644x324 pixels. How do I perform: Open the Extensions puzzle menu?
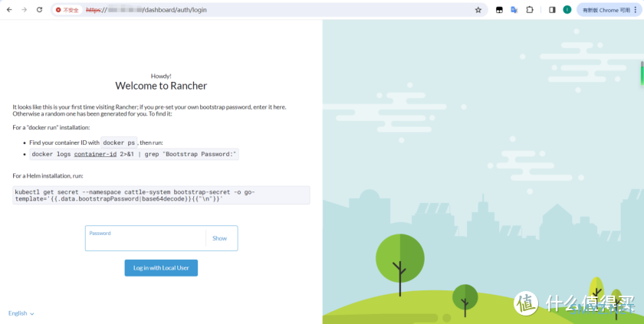tap(530, 10)
